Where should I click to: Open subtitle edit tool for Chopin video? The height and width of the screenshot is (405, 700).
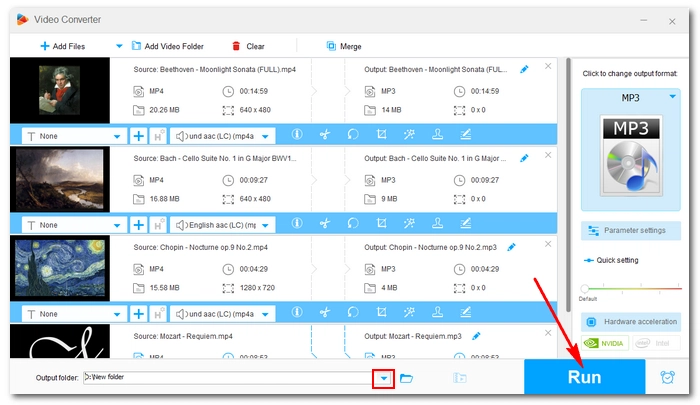point(466,312)
